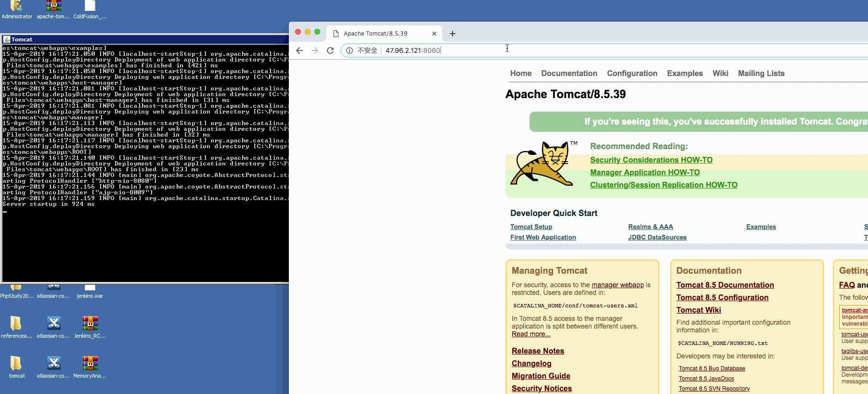Open First Web Application link
Image resolution: width=868 pixels, height=394 pixels.
(543, 237)
